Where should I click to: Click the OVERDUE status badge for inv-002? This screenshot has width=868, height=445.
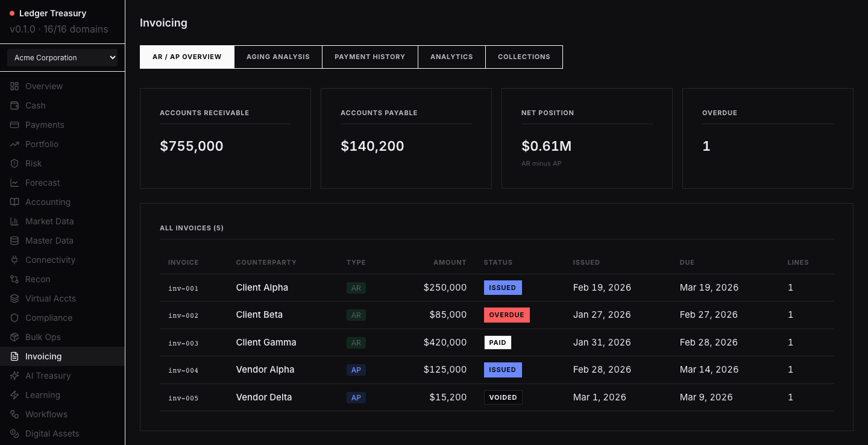pos(506,315)
